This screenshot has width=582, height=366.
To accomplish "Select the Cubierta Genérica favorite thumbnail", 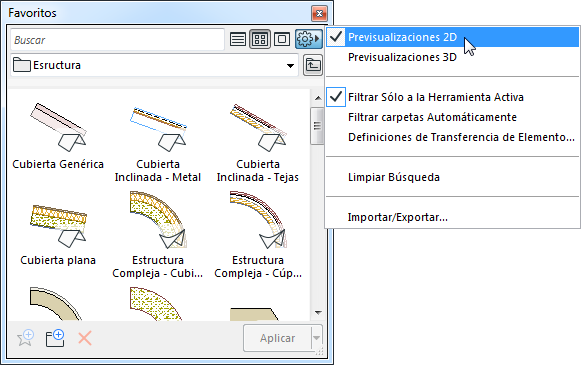I will pyautogui.click(x=58, y=135).
